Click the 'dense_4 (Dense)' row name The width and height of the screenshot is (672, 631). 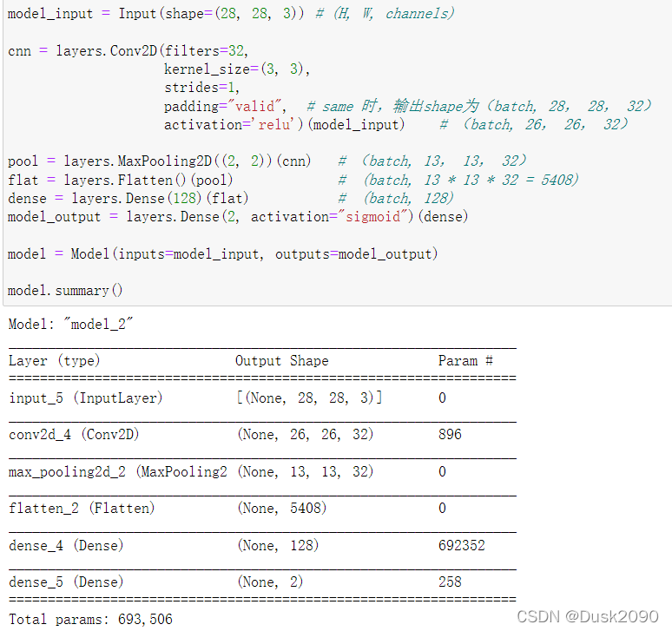tap(66, 545)
